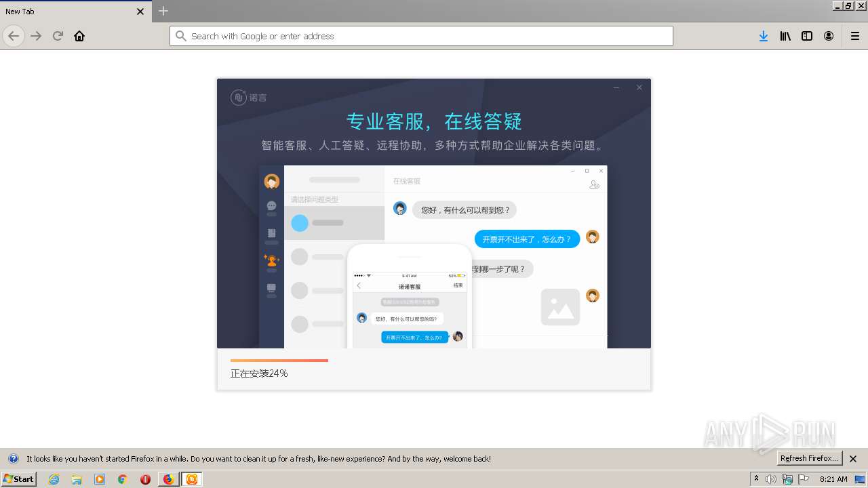Click the installer preview screenshot image

[x=433, y=257]
